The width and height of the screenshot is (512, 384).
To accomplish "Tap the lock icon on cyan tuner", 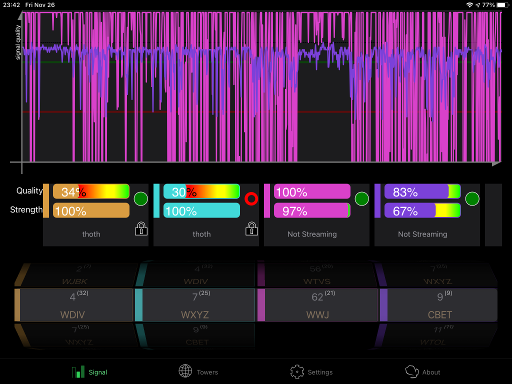I will click(x=252, y=229).
